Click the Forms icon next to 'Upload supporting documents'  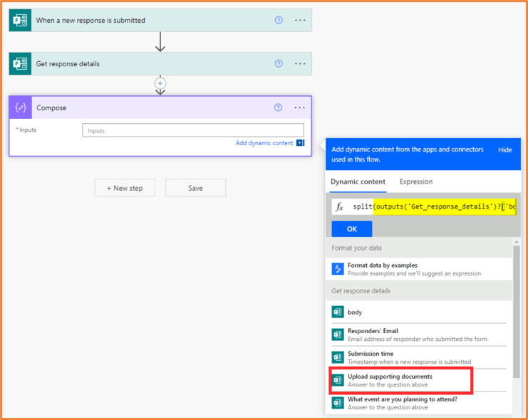[x=338, y=380]
